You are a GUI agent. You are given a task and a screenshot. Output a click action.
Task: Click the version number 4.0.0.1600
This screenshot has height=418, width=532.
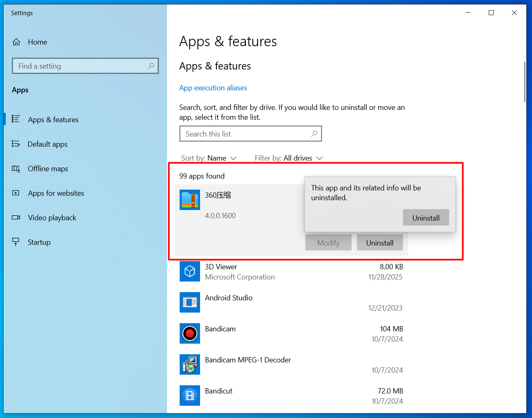[x=220, y=216]
